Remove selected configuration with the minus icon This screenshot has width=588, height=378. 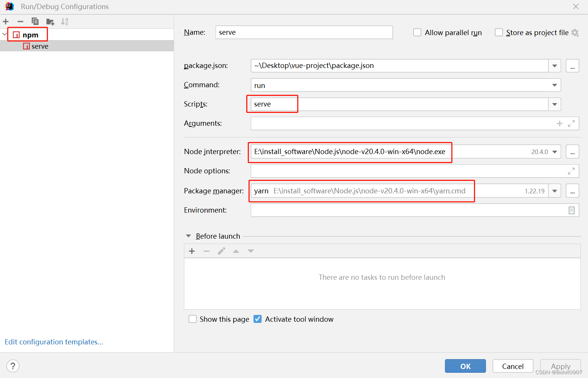pos(20,22)
